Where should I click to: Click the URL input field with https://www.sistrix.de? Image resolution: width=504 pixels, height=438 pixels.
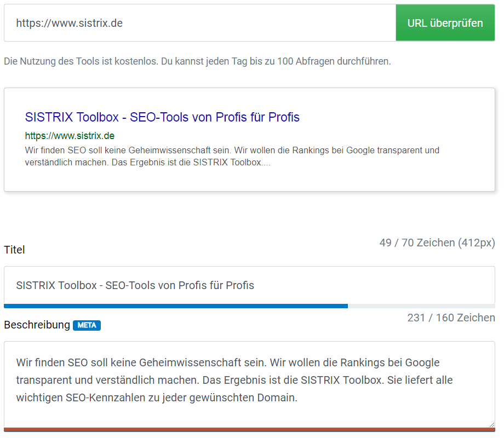200,23
